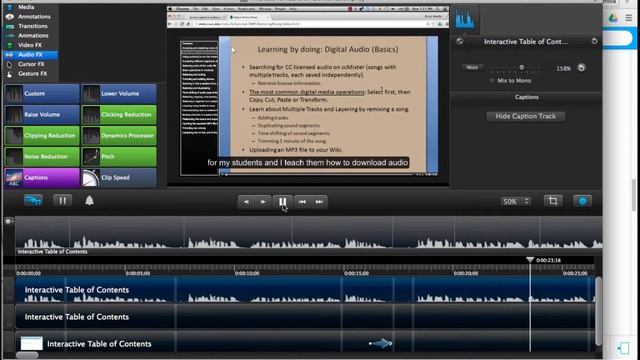Select the Audio FX sidebar item

[30, 54]
